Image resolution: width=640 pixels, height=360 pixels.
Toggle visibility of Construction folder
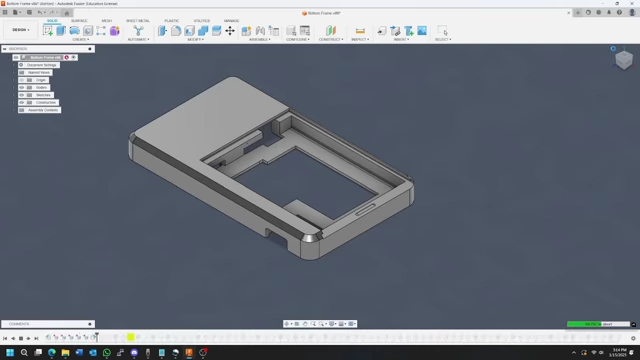tap(22, 102)
